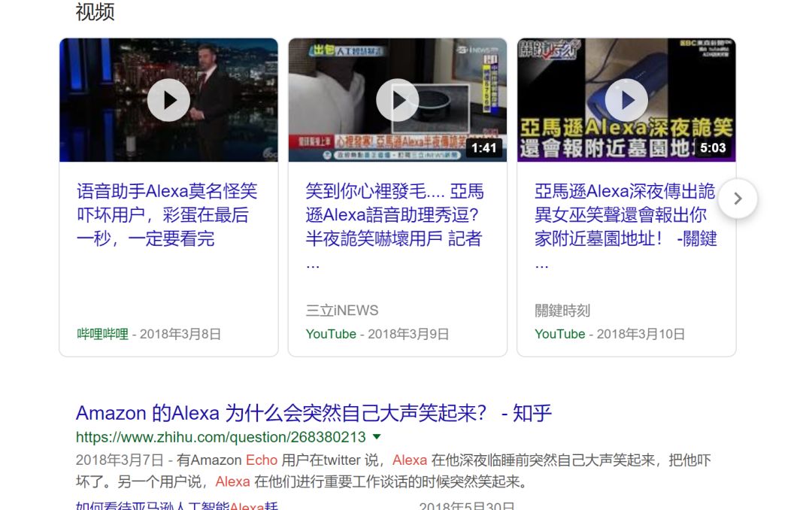The image size is (812, 510).
Task: Expand the dropdown arrow next to zhihu.com URL
Action: tap(377, 437)
